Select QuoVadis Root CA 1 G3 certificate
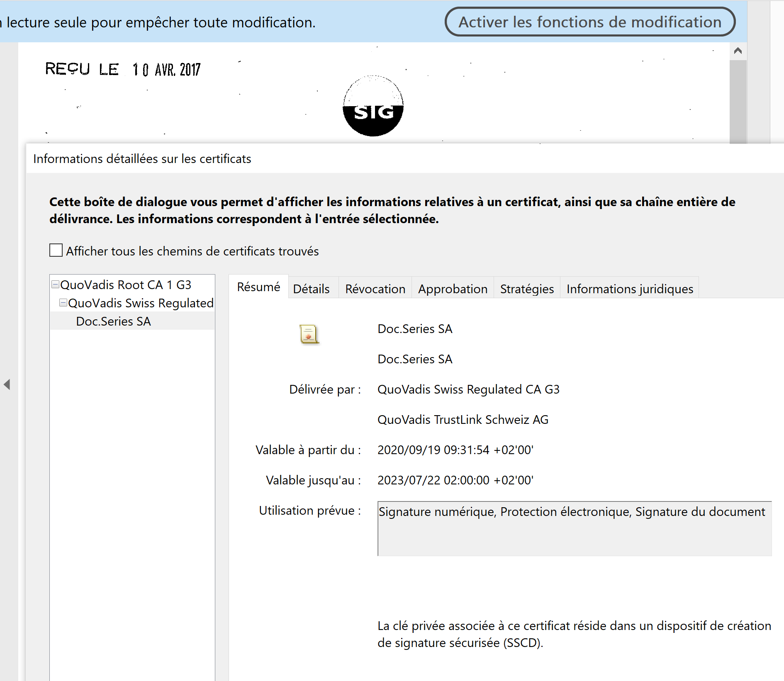The width and height of the screenshot is (784, 681). click(x=126, y=285)
